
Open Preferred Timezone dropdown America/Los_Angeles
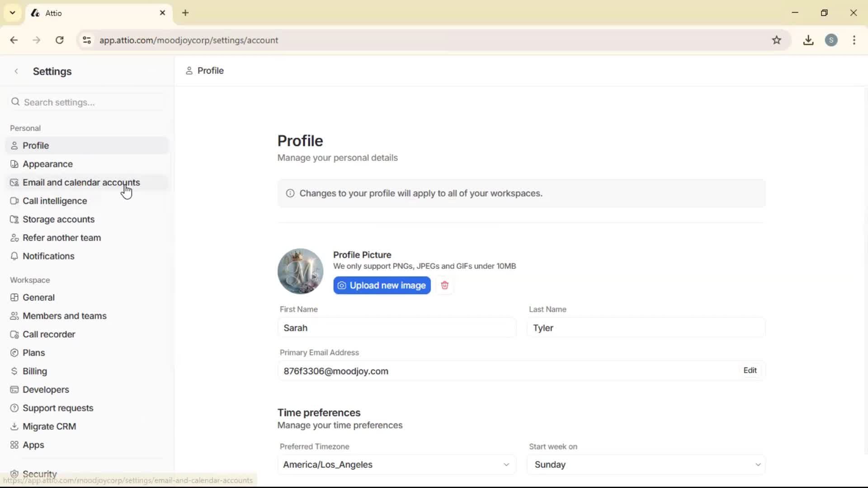click(397, 465)
